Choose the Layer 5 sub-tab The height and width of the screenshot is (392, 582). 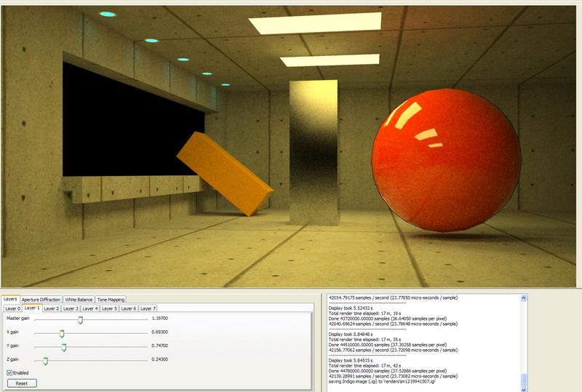[109, 308]
